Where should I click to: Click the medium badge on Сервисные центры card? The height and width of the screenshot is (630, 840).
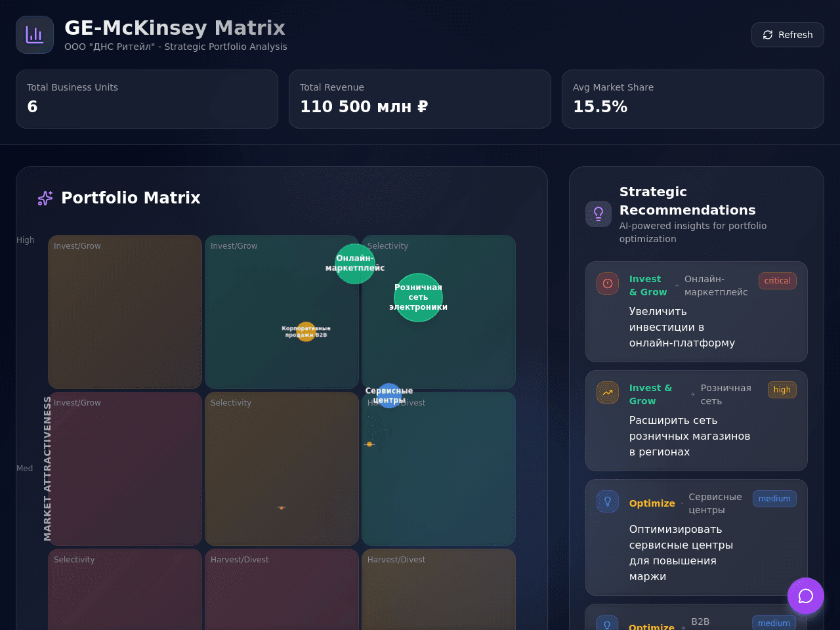coord(774,499)
